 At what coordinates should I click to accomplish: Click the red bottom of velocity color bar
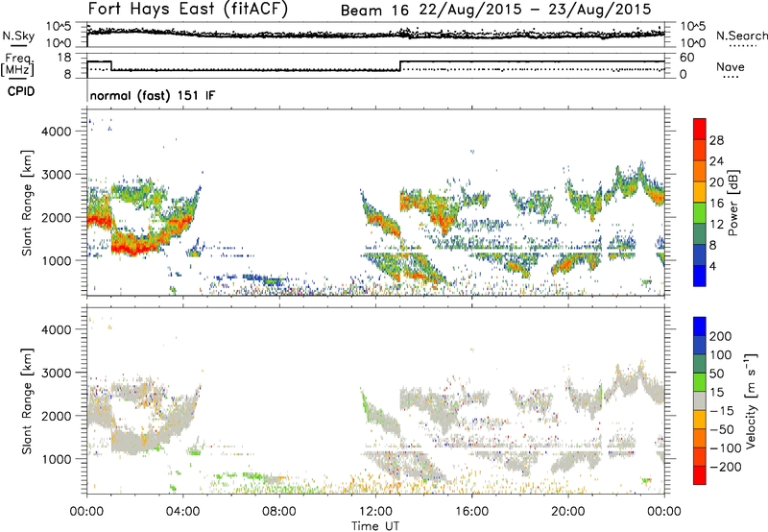coord(700,475)
